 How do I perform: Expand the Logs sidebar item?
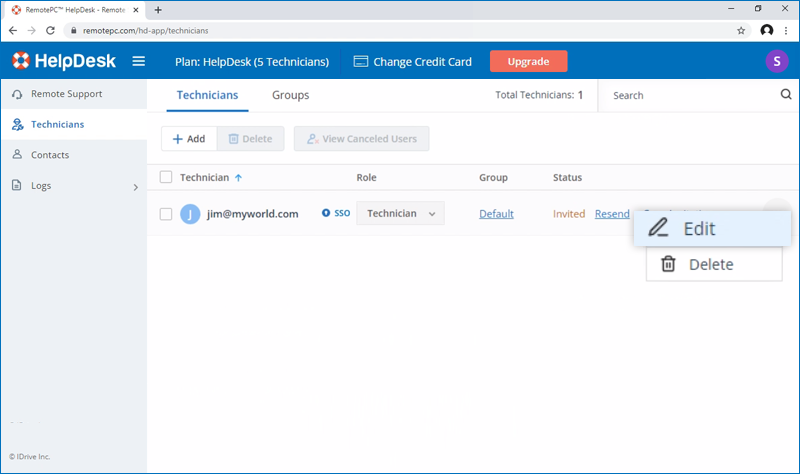pyautogui.click(x=136, y=186)
